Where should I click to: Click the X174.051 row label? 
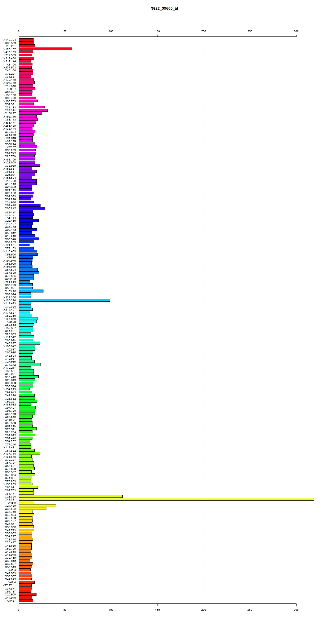coord(10,245)
